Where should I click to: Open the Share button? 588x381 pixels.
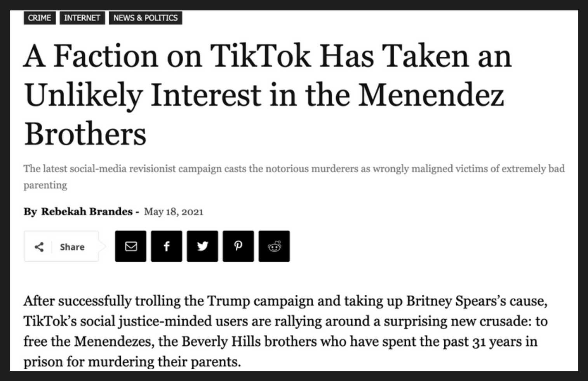click(x=61, y=246)
